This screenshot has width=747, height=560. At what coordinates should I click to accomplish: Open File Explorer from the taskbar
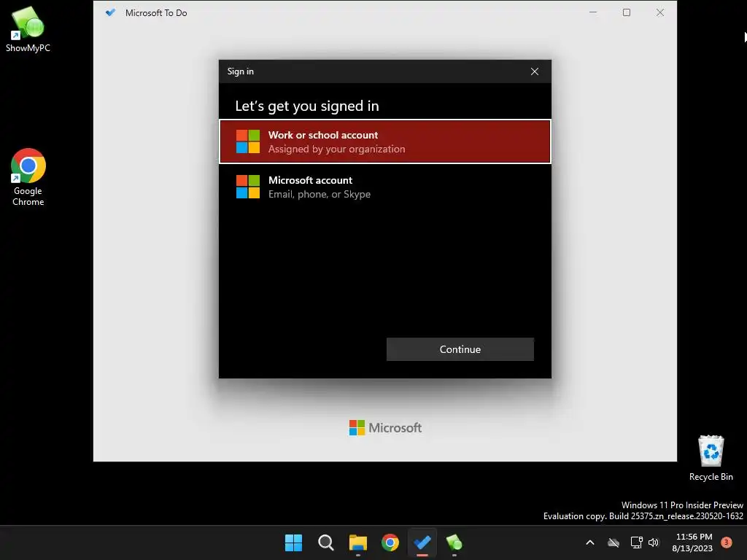click(357, 542)
